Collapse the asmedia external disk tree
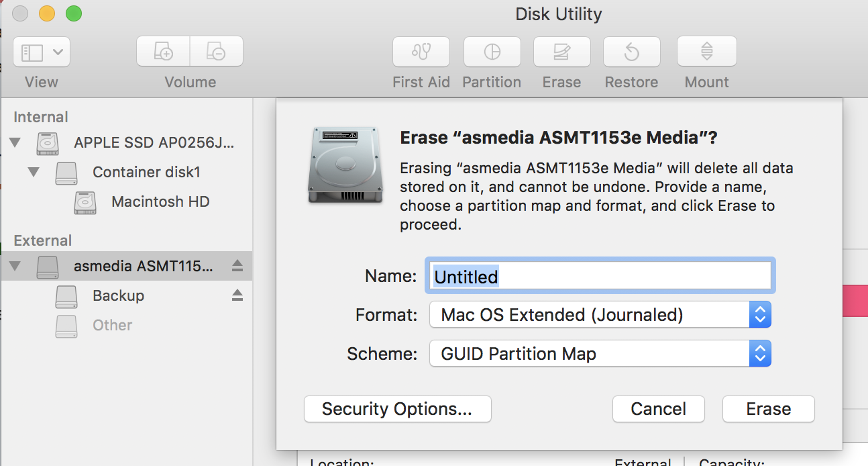868x466 pixels. (15, 266)
